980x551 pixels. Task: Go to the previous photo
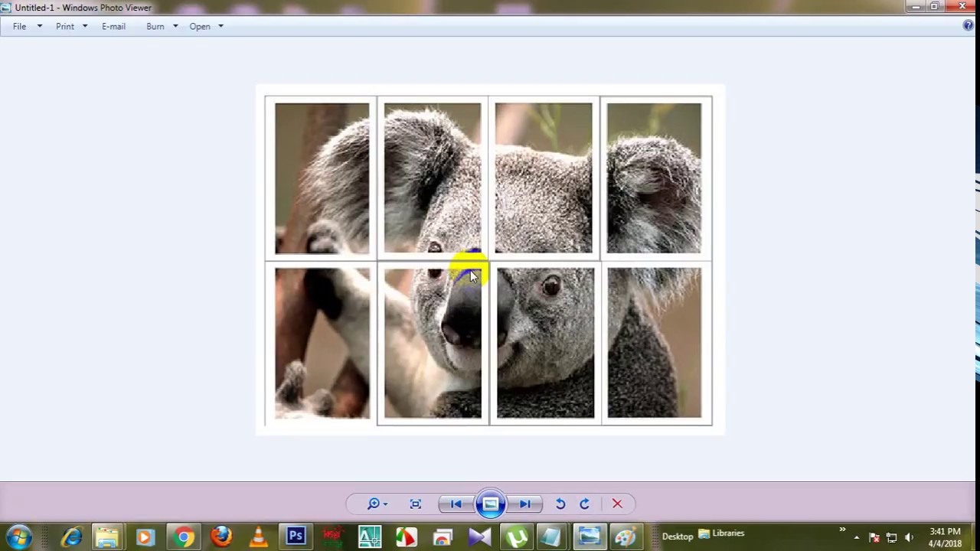click(456, 504)
